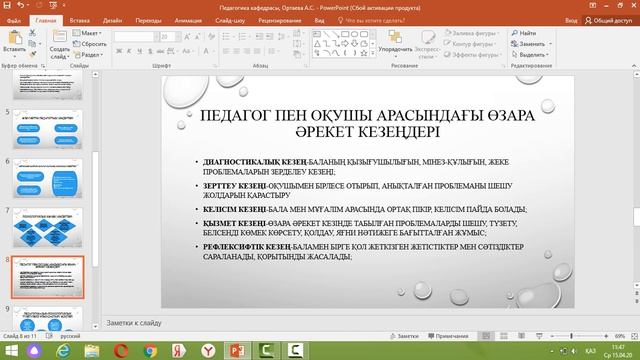Image resolution: width=640 pixels, height=360 pixels.
Task: Click the increase indent icon
Action: point(269,37)
